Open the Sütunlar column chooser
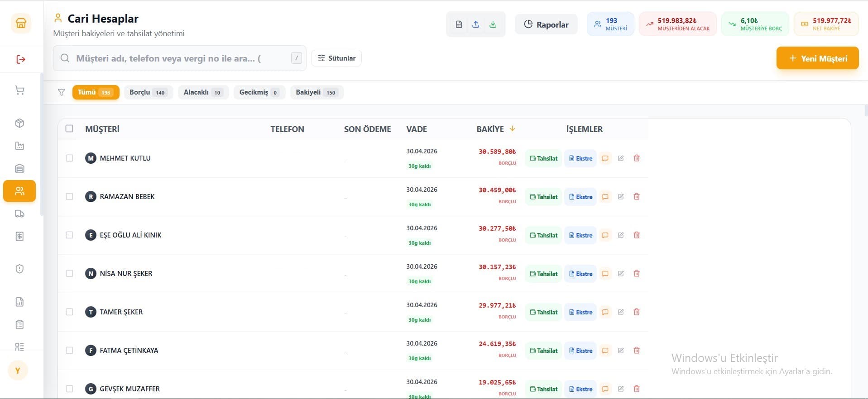 point(336,58)
